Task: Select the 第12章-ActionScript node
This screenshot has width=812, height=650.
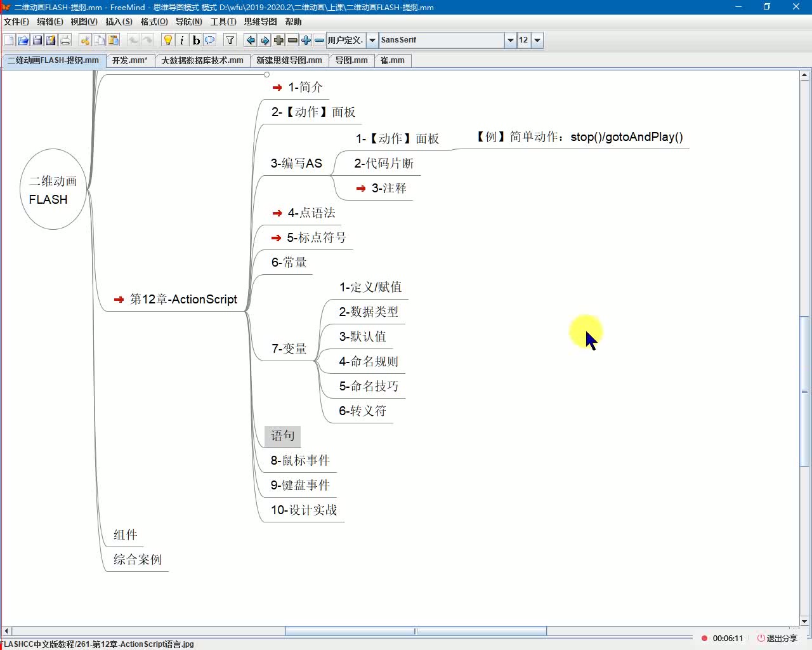Action: click(176, 299)
